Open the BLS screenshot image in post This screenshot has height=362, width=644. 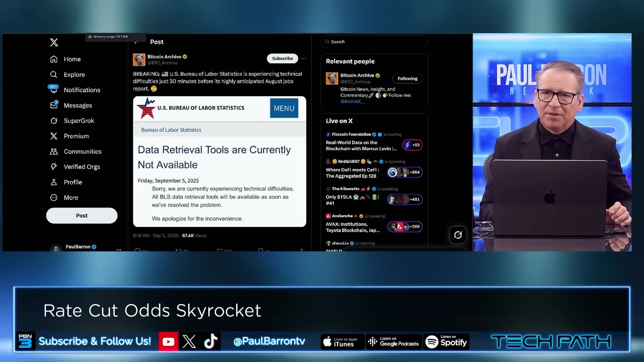pos(219,161)
